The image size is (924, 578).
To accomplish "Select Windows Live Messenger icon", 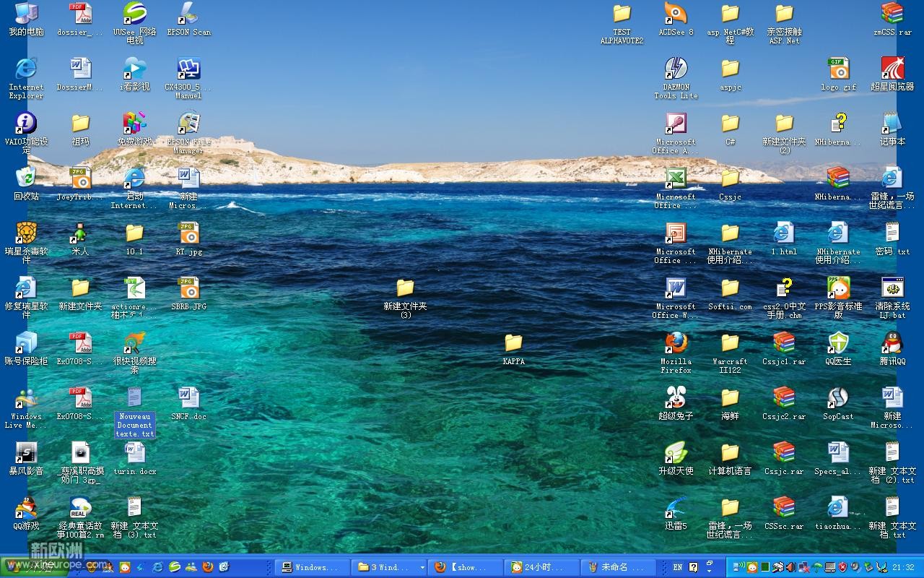I will click(x=26, y=407).
